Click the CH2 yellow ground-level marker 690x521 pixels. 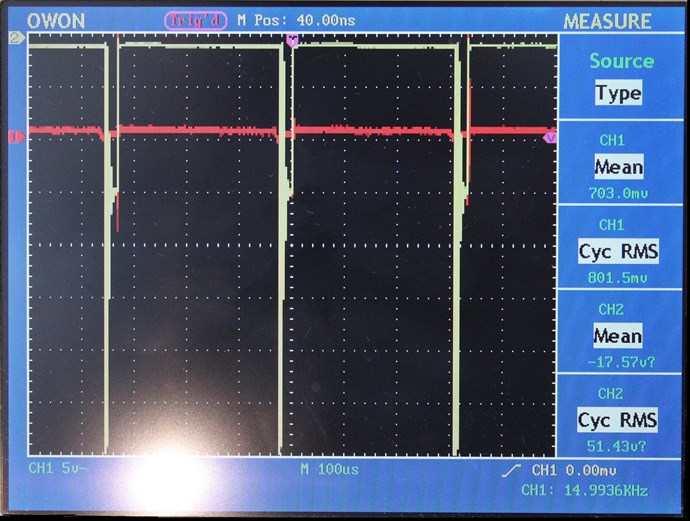[15, 38]
